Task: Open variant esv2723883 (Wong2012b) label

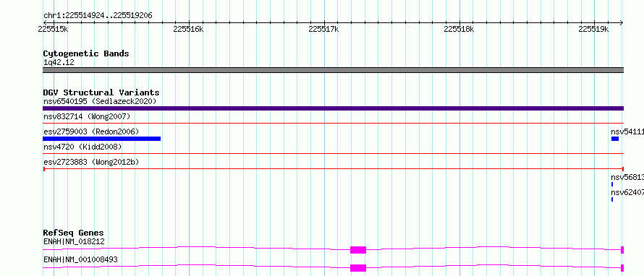Action: 91,162
